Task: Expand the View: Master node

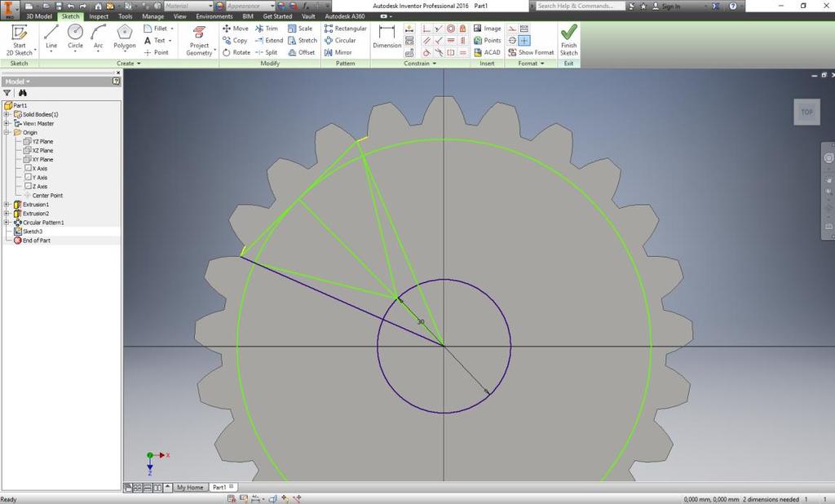Action: tap(7, 124)
